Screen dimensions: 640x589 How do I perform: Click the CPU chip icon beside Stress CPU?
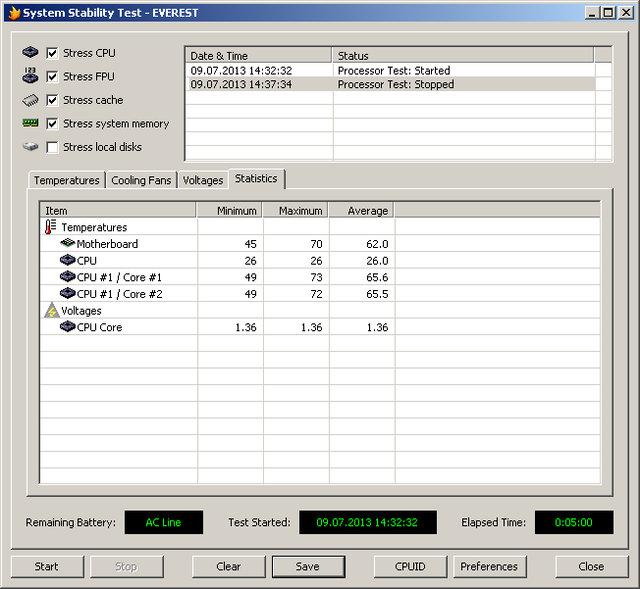[x=30, y=53]
